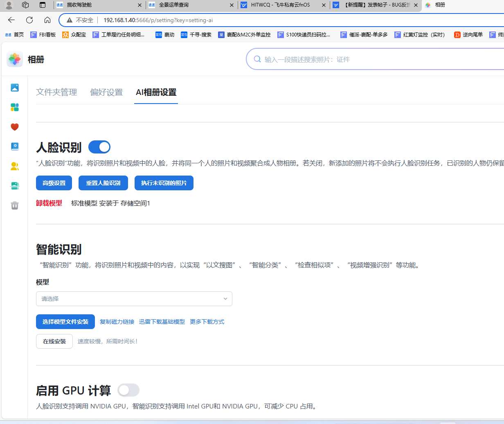Select the AI相册设置 tab
The width and height of the screenshot is (504, 424).
tap(156, 92)
